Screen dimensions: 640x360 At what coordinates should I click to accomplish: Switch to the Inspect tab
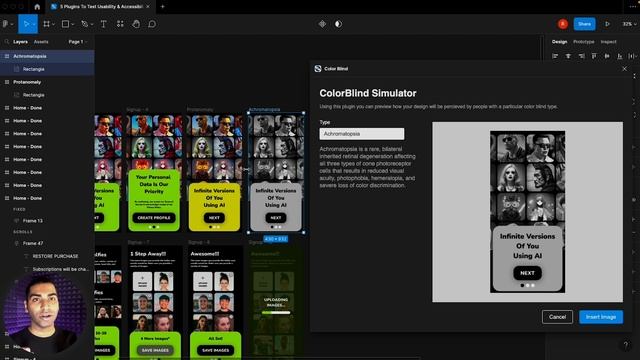[x=608, y=42]
